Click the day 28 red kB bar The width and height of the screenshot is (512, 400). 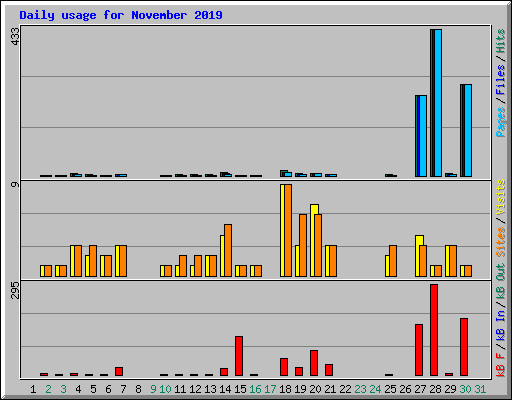click(x=434, y=330)
